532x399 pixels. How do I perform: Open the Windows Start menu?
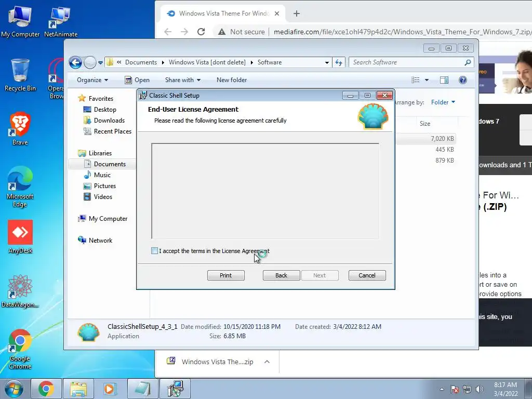(14, 389)
